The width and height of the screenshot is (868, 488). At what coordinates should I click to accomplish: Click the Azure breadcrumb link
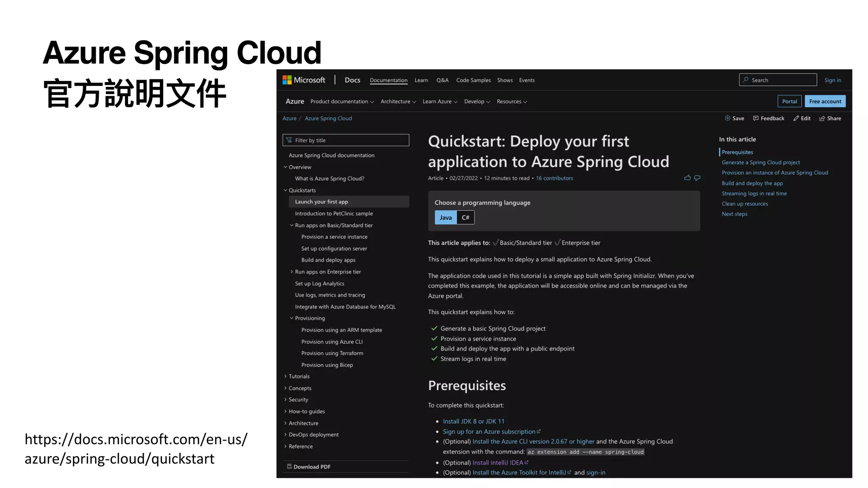pyautogui.click(x=289, y=118)
